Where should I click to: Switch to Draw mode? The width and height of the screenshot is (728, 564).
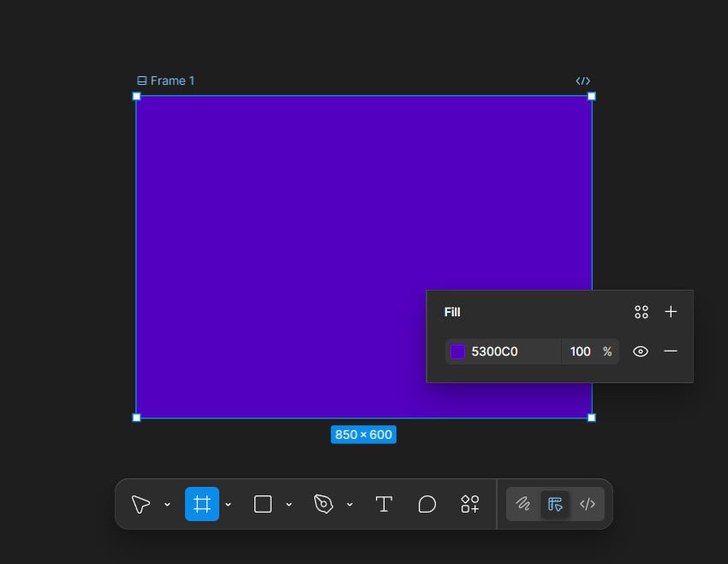click(523, 504)
